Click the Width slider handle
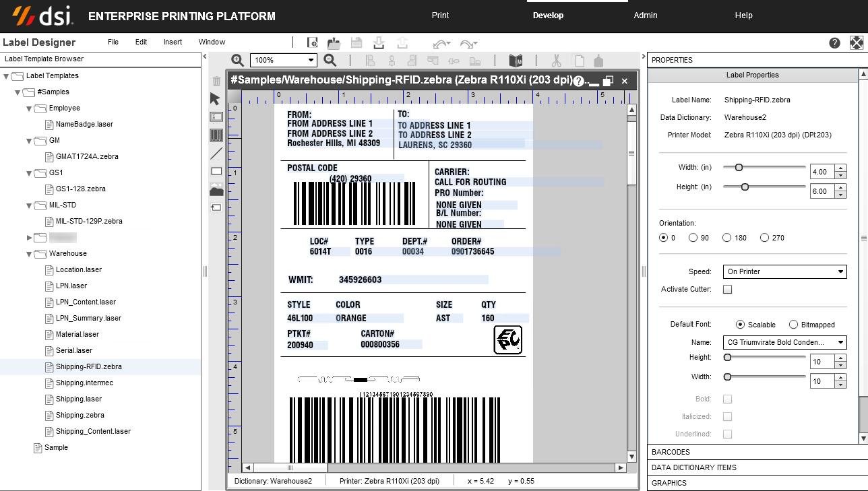The width and height of the screenshot is (868, 491). [739, 167]
